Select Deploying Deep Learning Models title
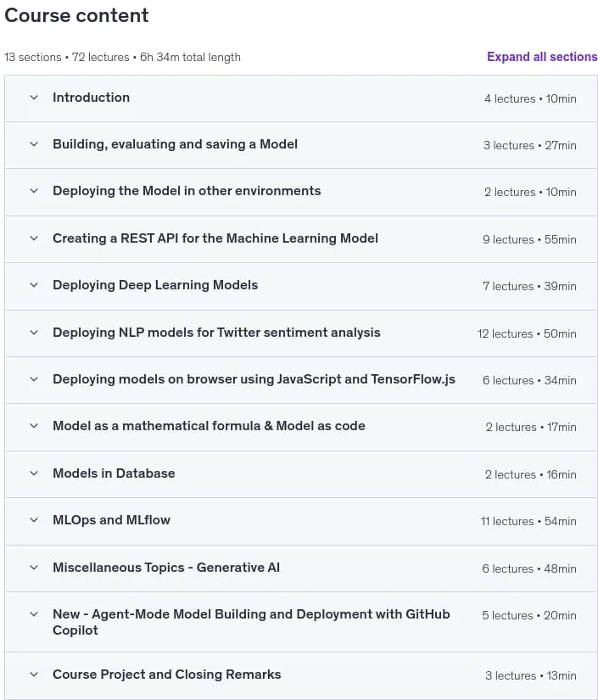The height and width of the screenshot is (700, 598). [155, 285]
